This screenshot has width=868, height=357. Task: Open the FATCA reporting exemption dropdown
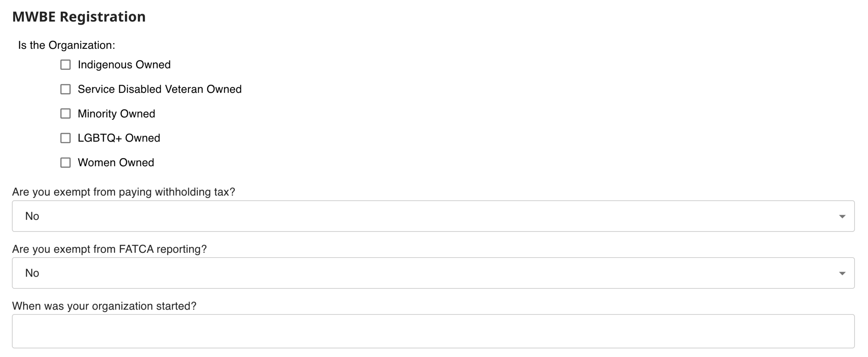[433, 273]
